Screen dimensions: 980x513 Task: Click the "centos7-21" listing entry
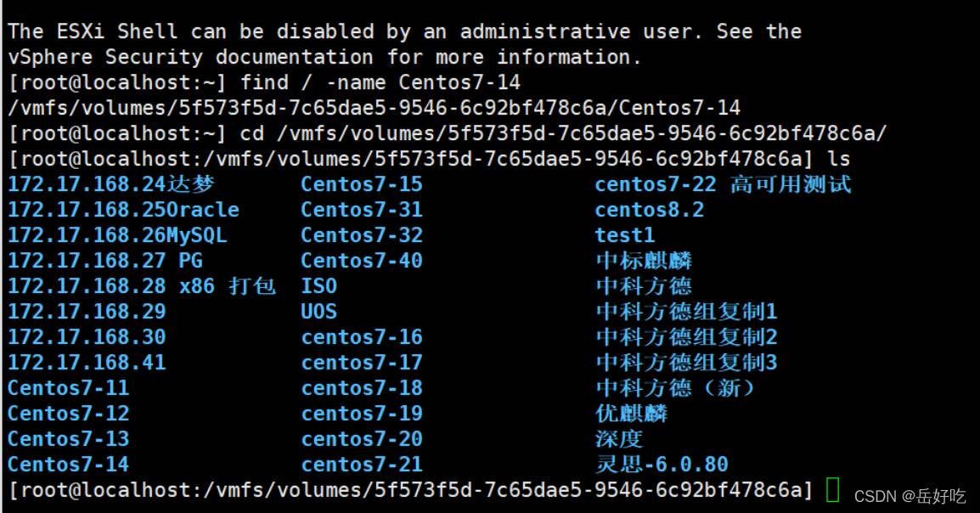[x=361, y=465]
